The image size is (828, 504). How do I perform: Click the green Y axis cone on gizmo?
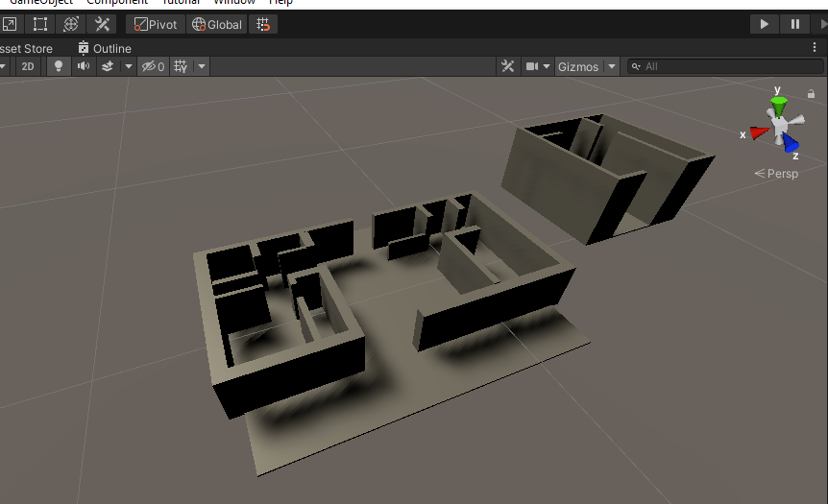[x=779, y=102]
